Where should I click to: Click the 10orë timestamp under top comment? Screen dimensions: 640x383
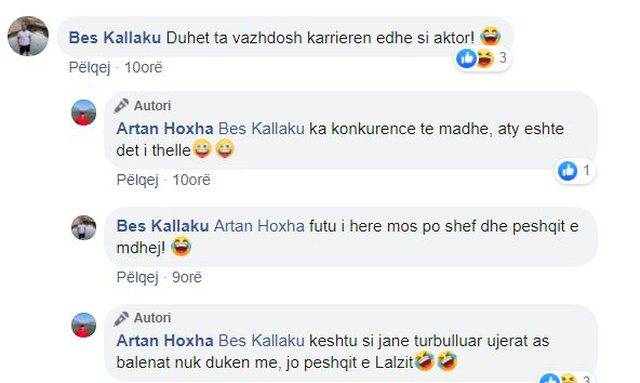[143, 67]
